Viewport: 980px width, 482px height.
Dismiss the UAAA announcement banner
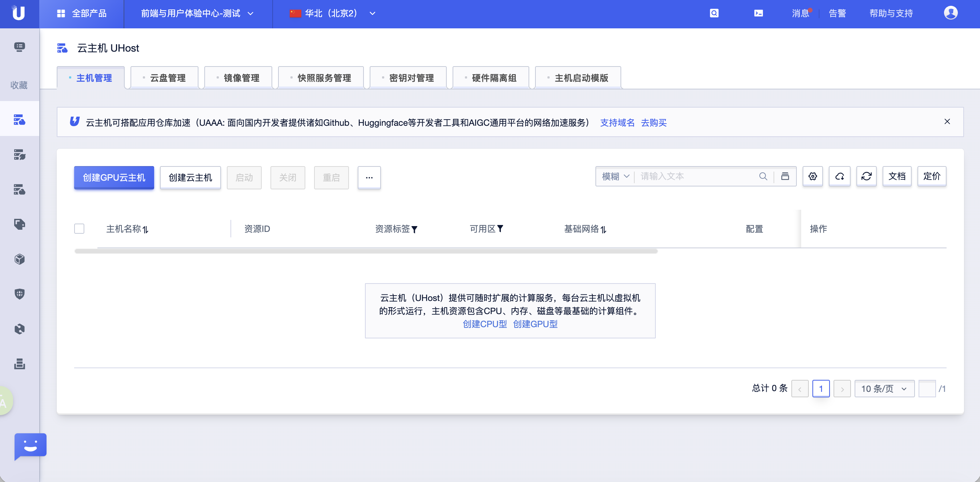(x=947, y=121)
